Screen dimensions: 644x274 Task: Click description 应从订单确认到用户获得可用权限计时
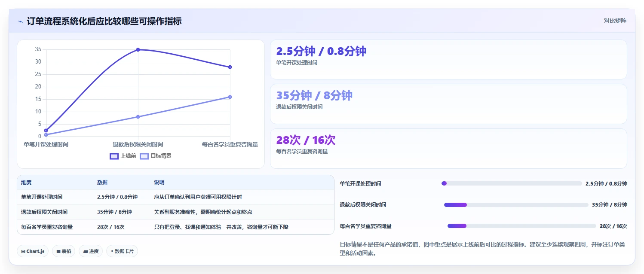click(x=198, y=197)
